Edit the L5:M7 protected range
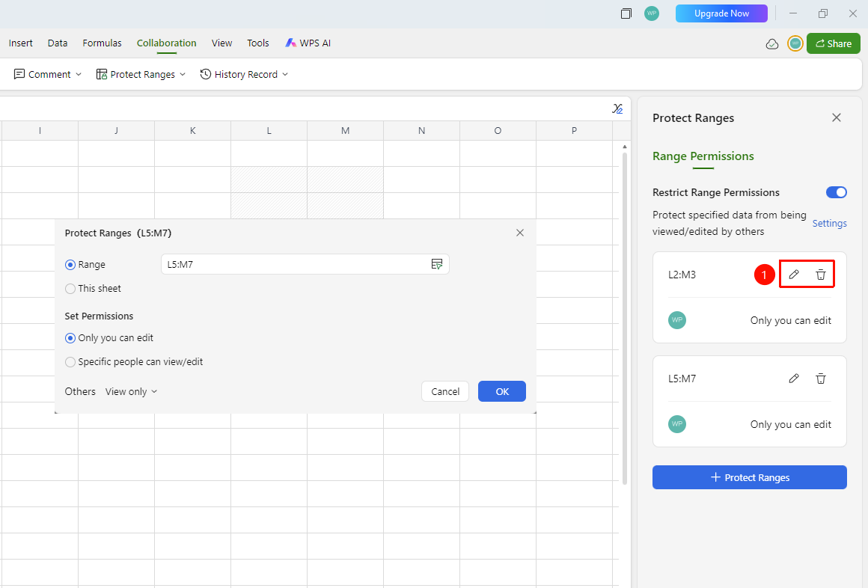 click(x=794, y=379)
